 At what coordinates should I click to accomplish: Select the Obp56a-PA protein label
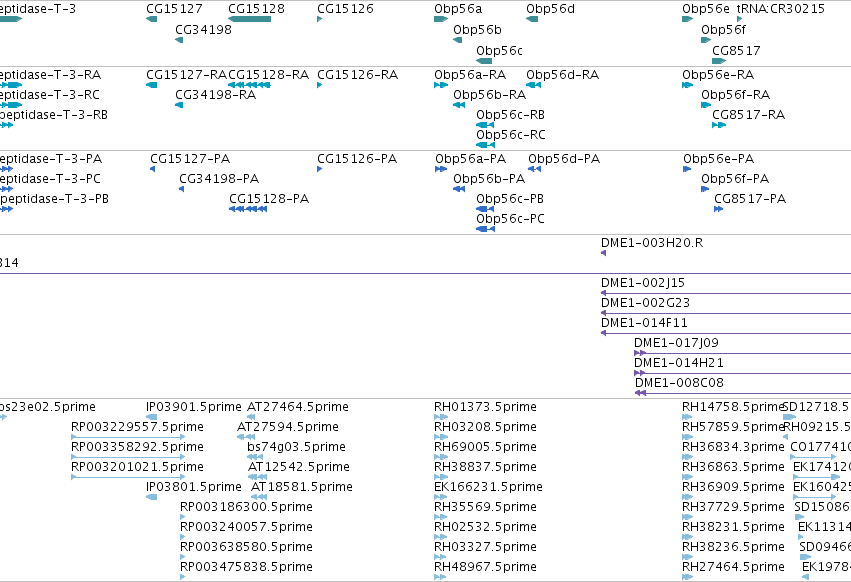[x=471, y=159]
